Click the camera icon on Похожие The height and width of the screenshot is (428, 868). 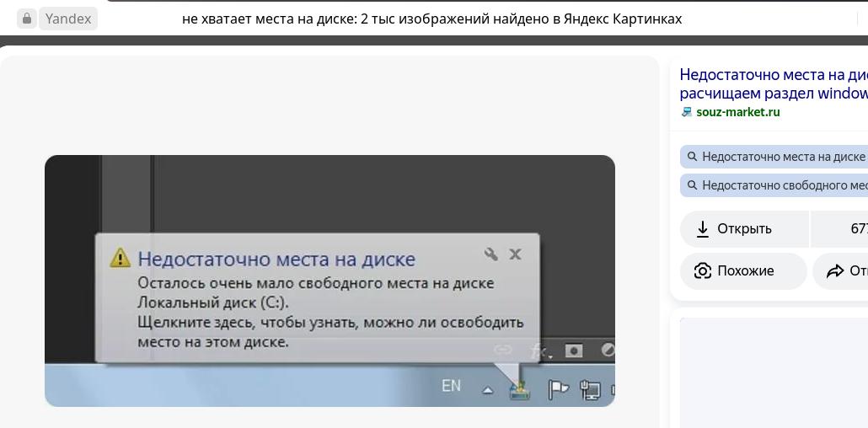click(x=703, y=270)
